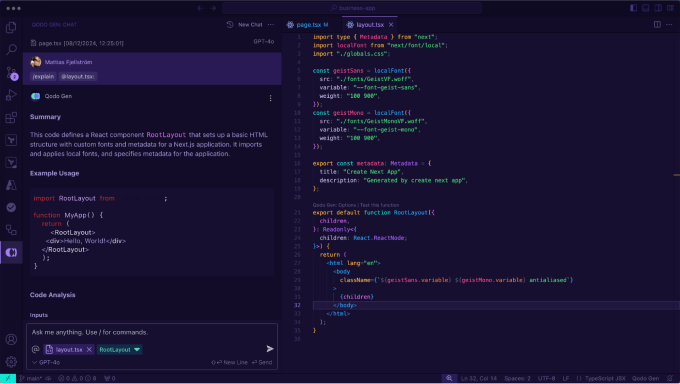Open the Manage gear icon
This screenshot has height=384, width=680.
(11, 361)
